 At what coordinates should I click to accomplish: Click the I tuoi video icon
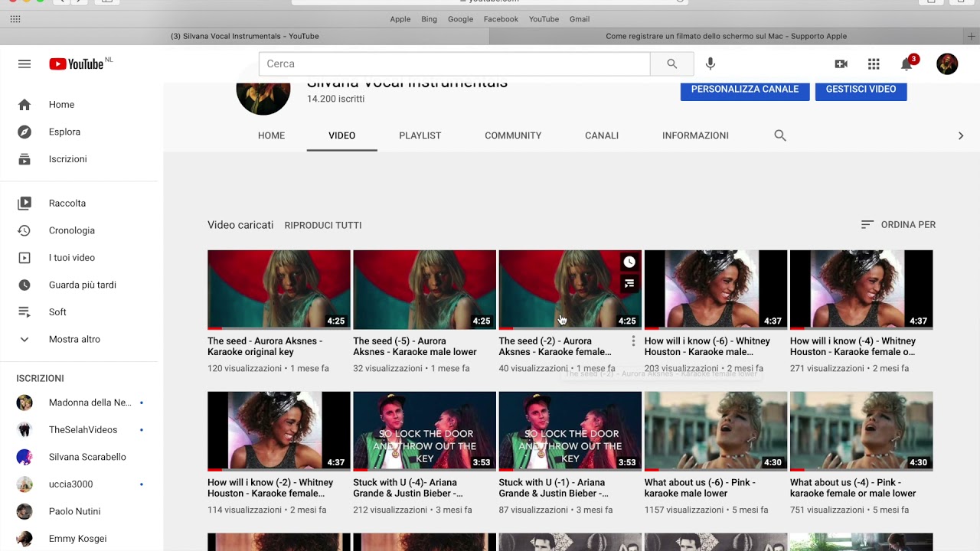coord(24,258)
